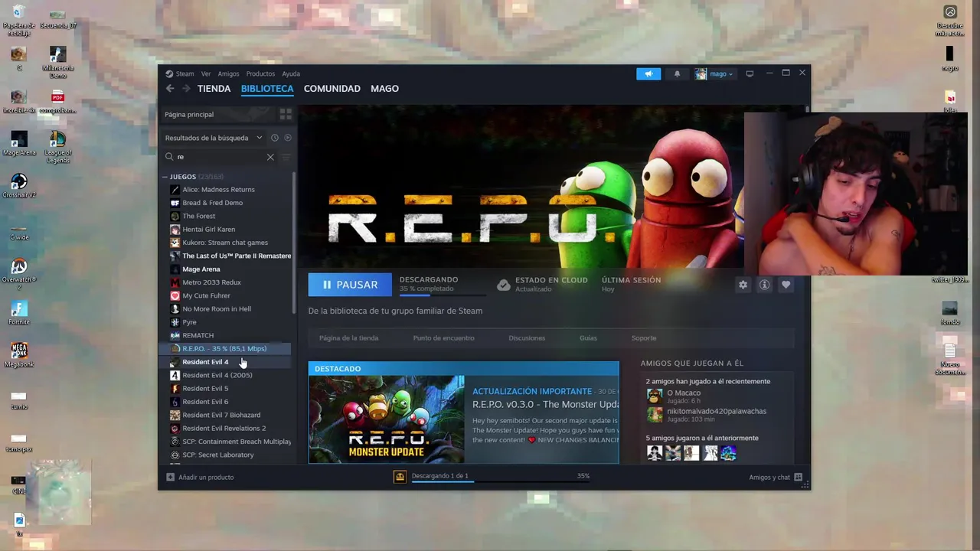Click the game list scrollbar

point(294,242)
